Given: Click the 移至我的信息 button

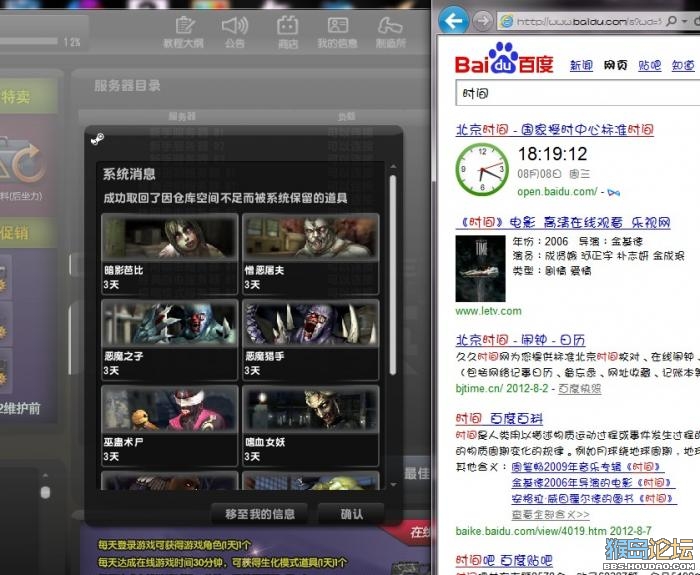Looking at the screenshot, I should click(x=260, y=514).
